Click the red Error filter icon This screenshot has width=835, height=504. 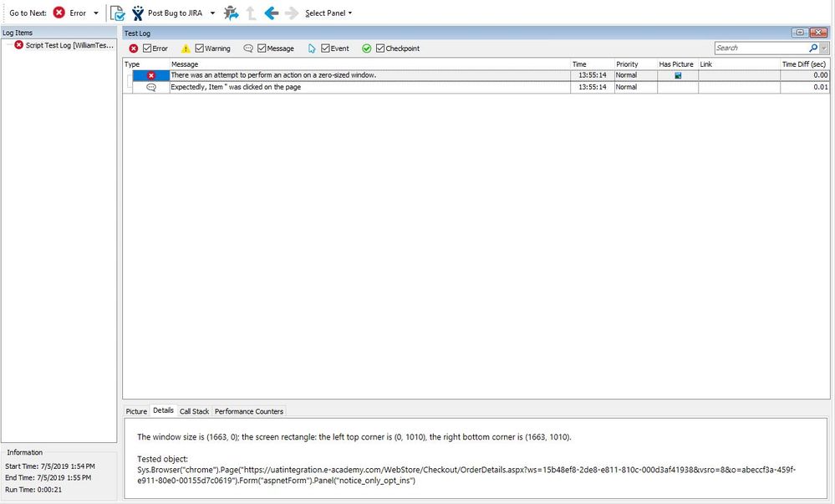point(134,48)
